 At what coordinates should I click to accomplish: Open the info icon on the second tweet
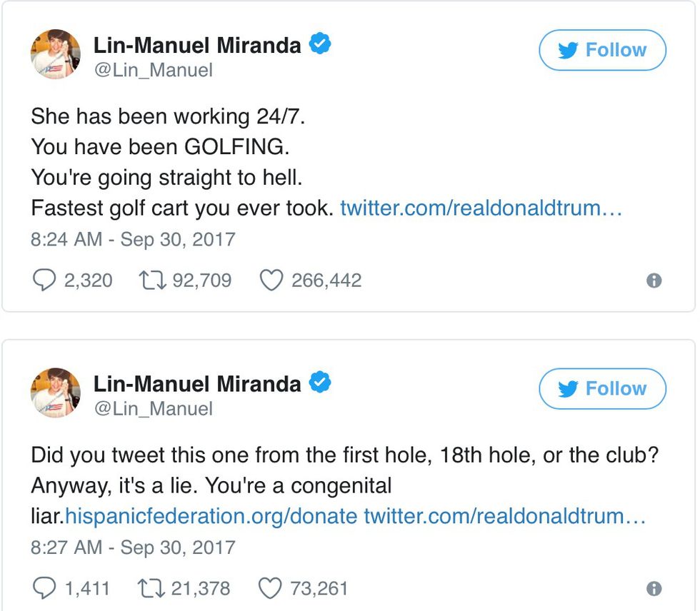point(653,589)
